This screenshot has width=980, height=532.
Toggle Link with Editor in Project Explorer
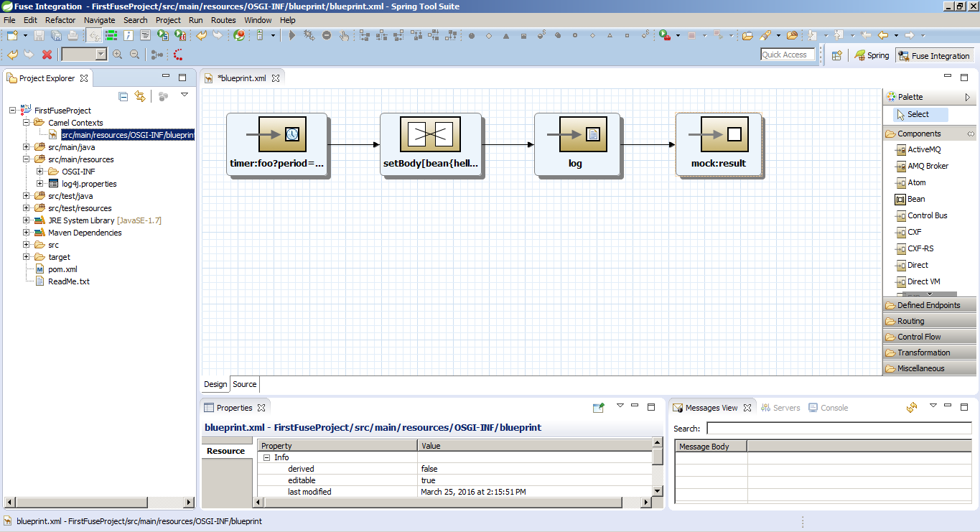pyautogui.click(x=141, y=95)
